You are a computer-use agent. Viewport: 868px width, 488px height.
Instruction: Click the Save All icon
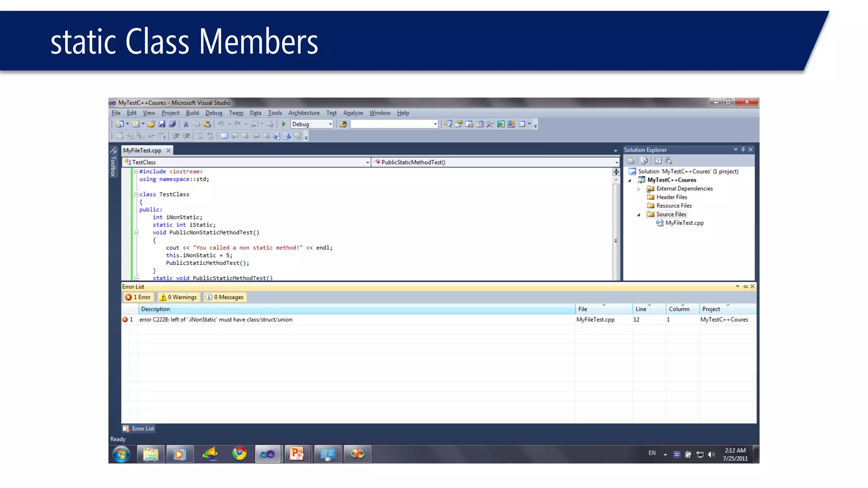[172, 124]
